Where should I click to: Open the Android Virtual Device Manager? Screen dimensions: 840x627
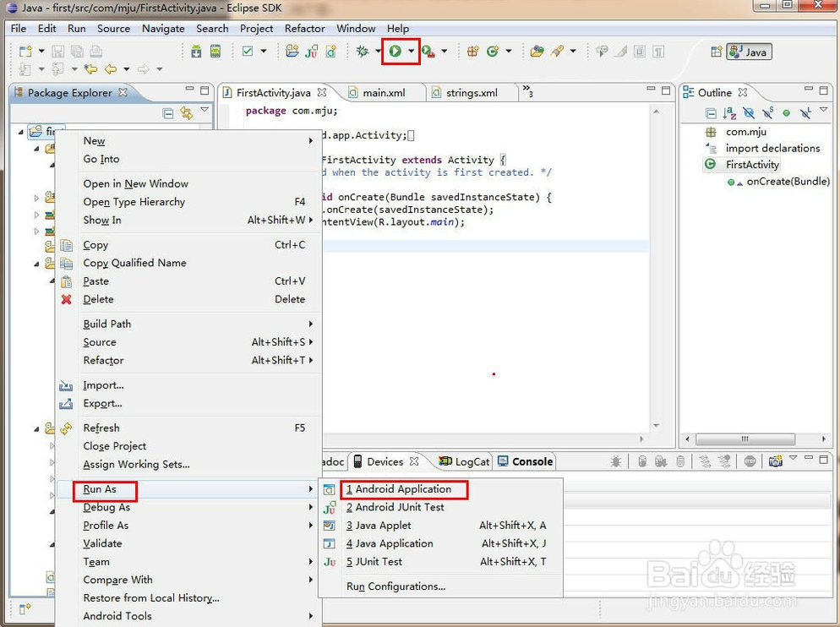coord(215,52)
